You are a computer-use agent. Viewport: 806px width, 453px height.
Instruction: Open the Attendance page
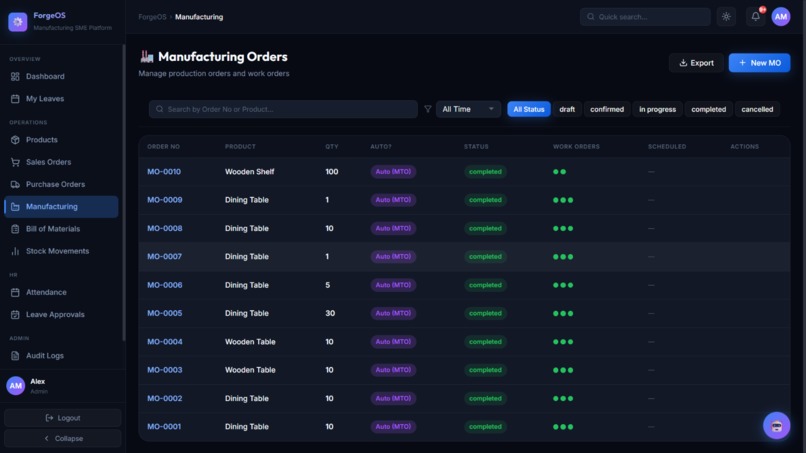pyautogui.click(x=61, y=292)
